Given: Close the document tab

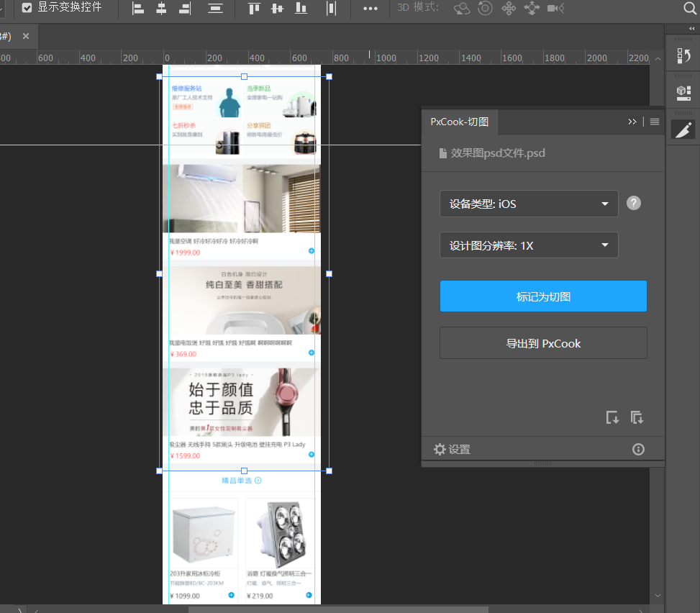Looking at the screenshot, I should pos(26,36).
